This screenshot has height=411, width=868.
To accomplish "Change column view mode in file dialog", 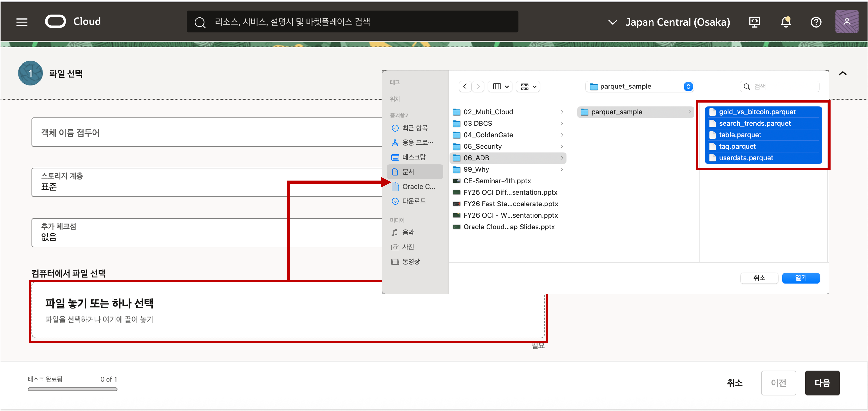I will [x=500, y=87].
